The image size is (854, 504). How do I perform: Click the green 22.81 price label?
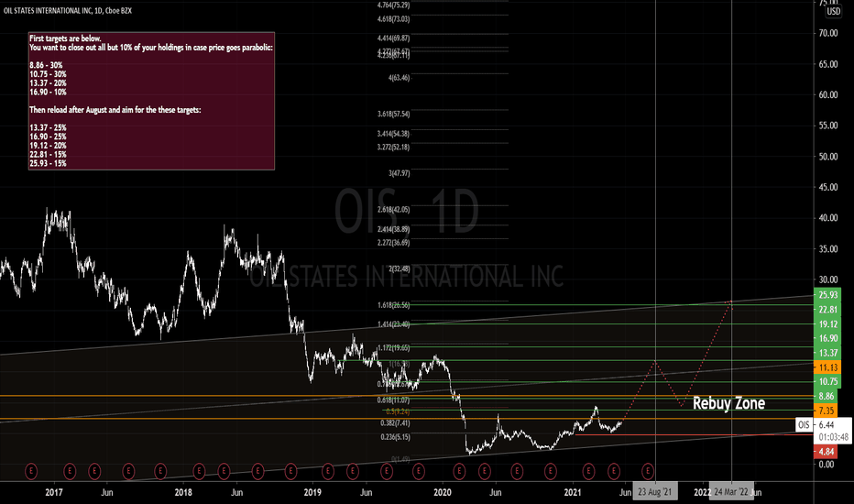click(827, 310)
